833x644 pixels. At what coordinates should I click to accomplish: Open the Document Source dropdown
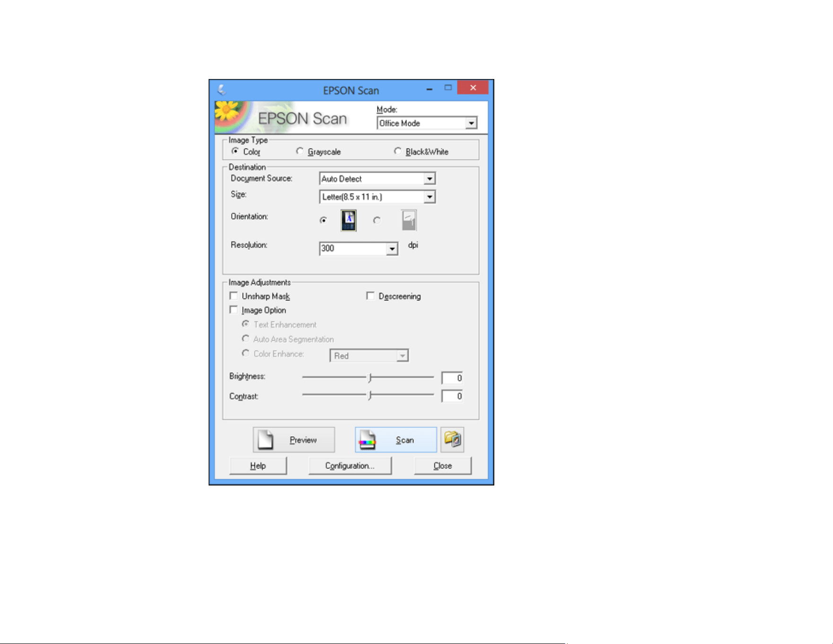click(x=377, y=179)
